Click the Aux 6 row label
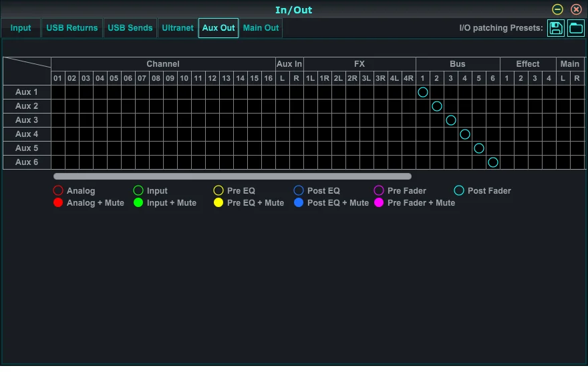Viewport: 588px width, 372px height. [27, 162]
